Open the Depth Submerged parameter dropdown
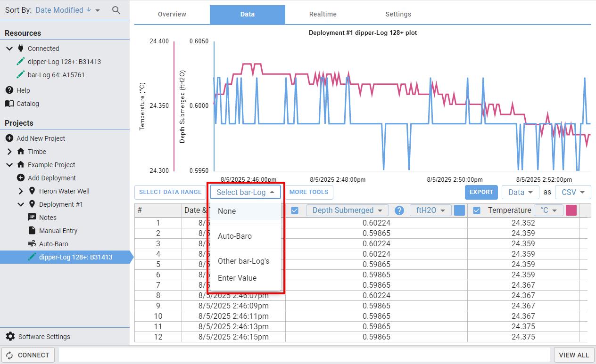 [x=348, y=210]
